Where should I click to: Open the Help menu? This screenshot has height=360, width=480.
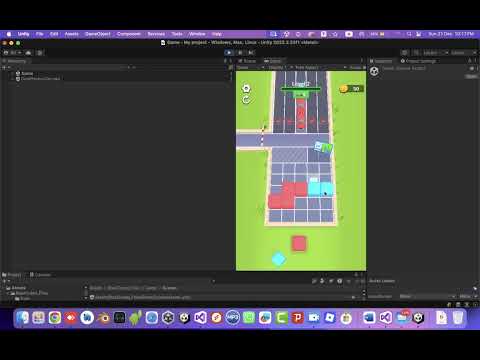tap(217, 34)
